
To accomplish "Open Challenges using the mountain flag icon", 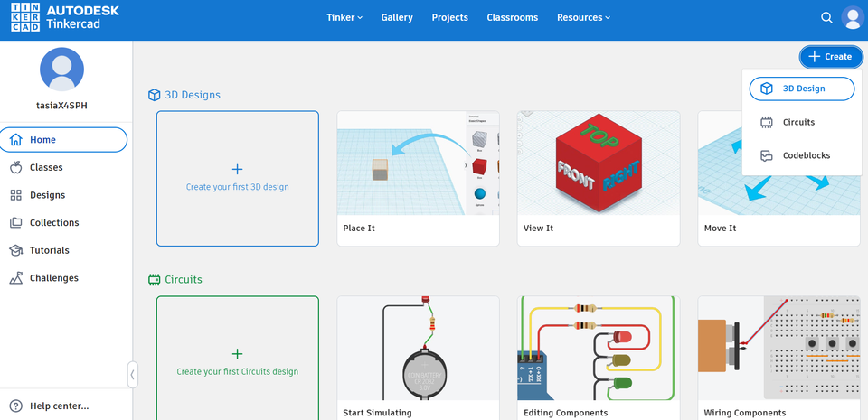I will pyautogui.click(x=16, y=278).
